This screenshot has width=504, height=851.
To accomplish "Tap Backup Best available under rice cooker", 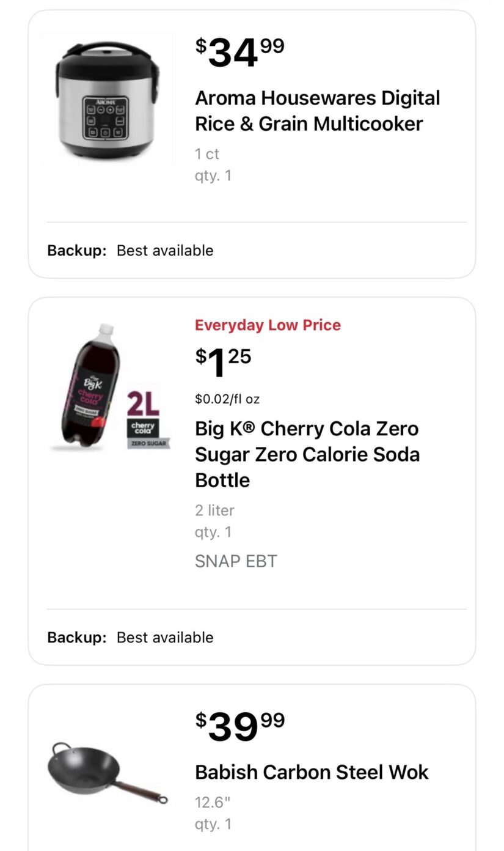I will tap(131, 251).
